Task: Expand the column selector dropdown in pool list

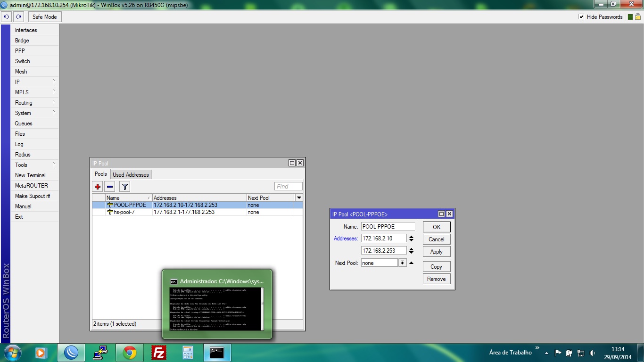Action: pyautogui.click(x=298, y=198)
